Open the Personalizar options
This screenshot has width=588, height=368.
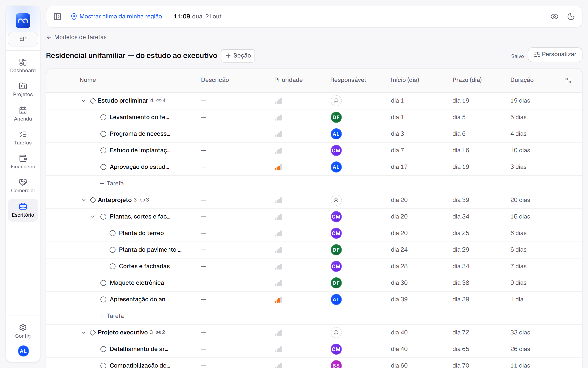[x=555, y=55]
